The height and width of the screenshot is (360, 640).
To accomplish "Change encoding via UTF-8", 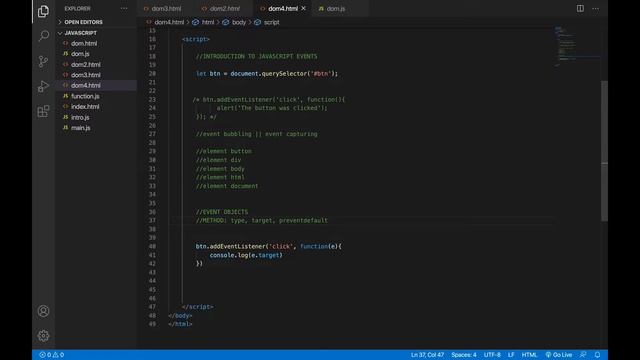I will click(492, 355).
